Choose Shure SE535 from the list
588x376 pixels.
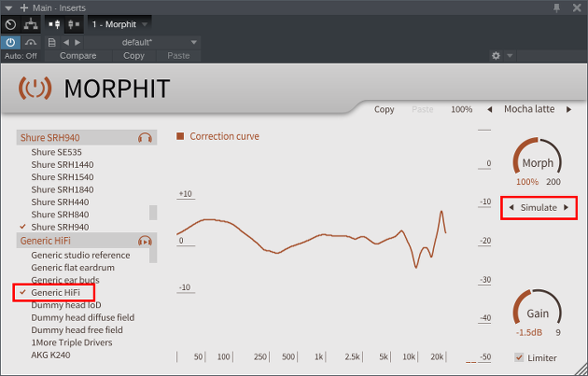[56, 152]
